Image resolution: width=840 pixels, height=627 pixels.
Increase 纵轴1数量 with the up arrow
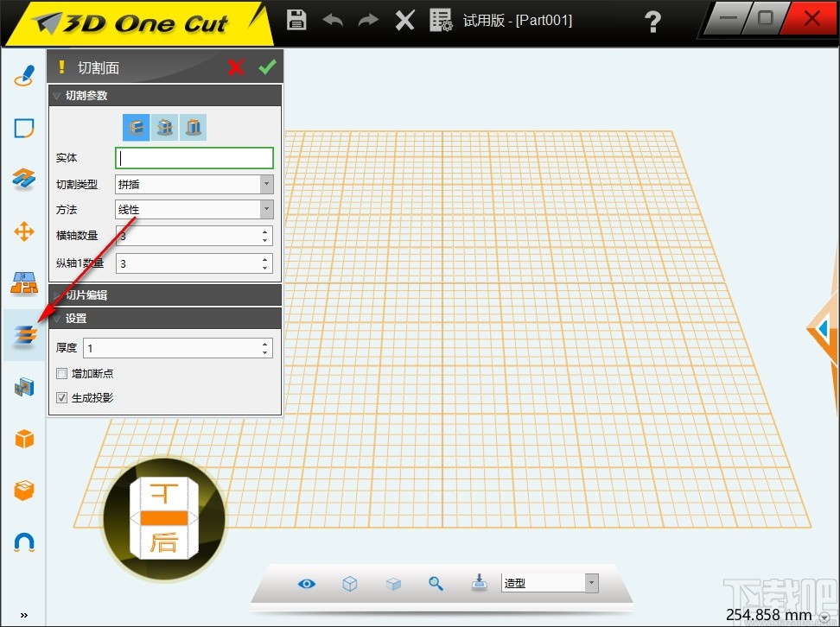click(x=264, y=260)
